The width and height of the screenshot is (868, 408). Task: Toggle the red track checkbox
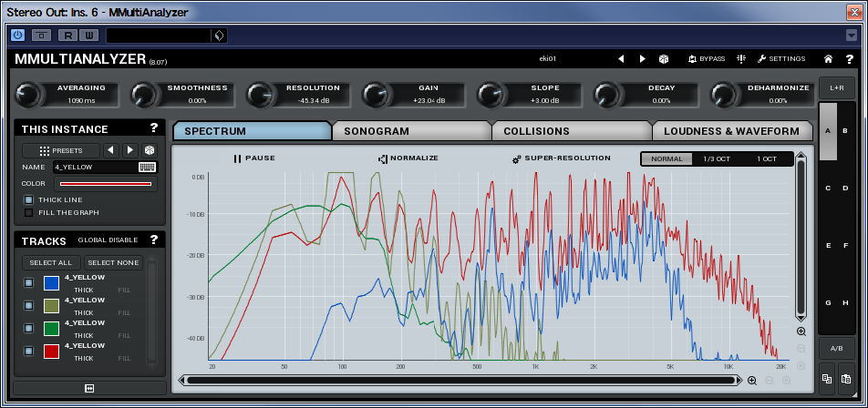click(x=29, y=351)
